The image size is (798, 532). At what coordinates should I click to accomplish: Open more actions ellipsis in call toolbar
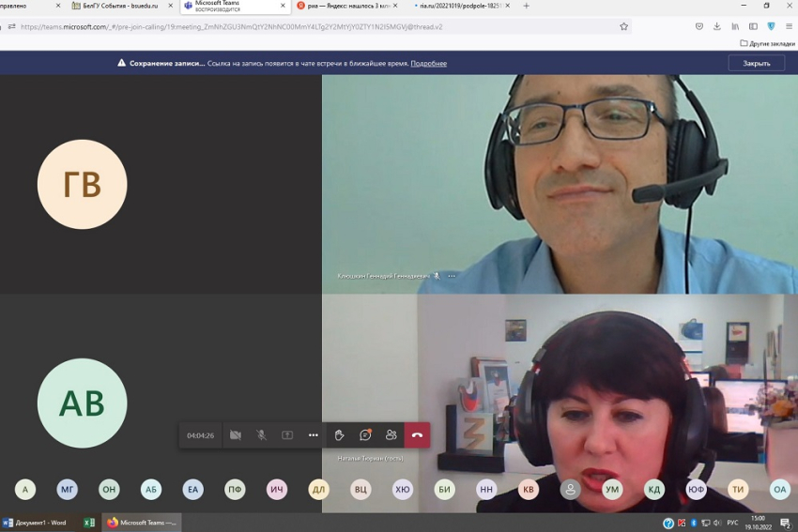click(314, 435)
